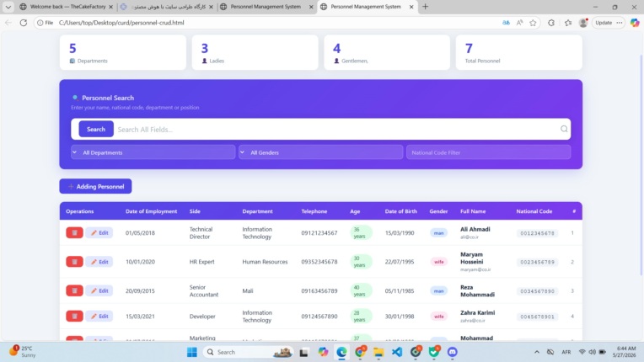Click the Full Name column header
644x362 pixels.
[473, 211]
